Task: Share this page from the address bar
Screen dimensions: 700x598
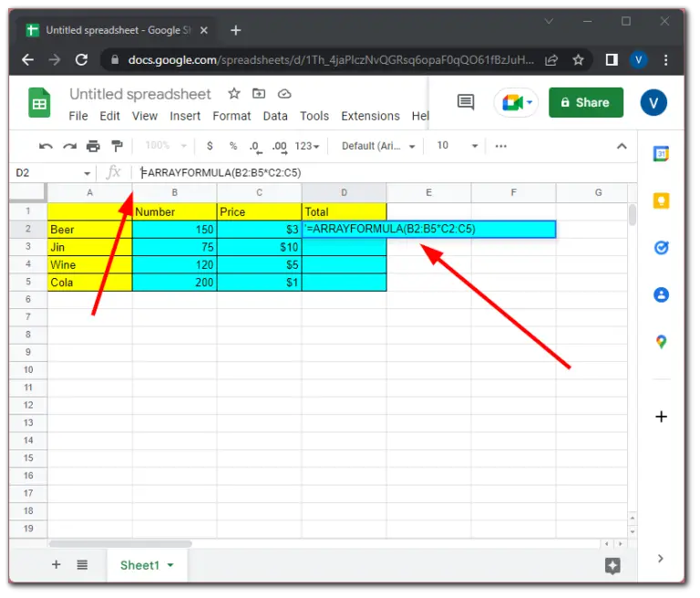Action: pyautogui.click(x=552, y=60)
